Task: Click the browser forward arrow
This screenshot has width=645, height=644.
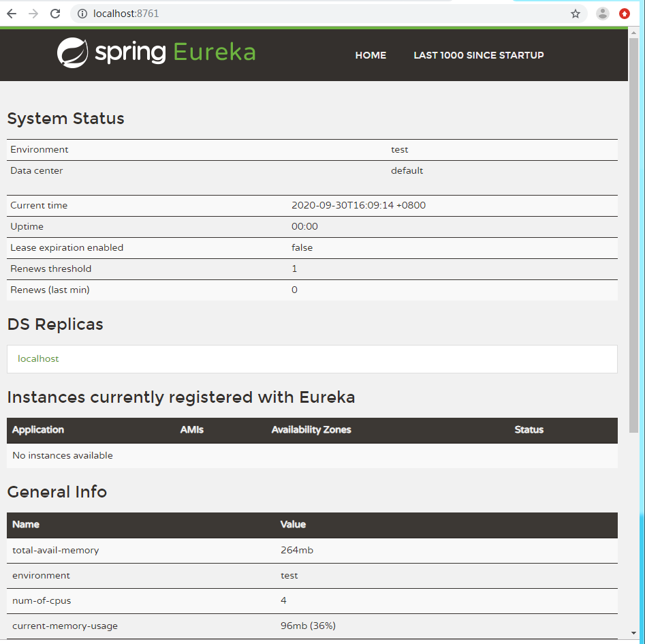Action: click(33, 14)
